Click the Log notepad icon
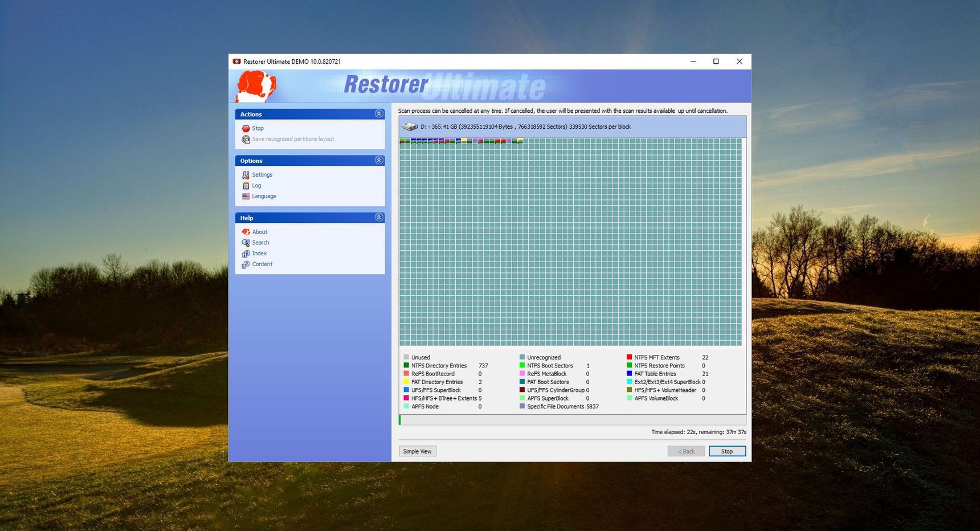Viewport: 980px width, 531px height. 246,186
